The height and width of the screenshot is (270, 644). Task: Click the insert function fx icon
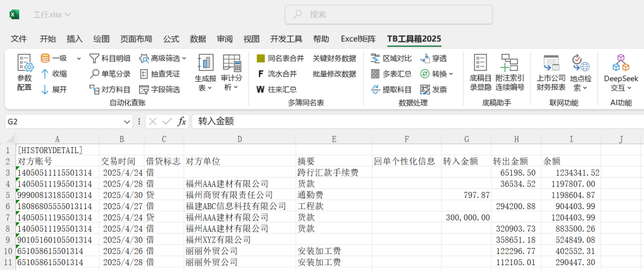181,122
